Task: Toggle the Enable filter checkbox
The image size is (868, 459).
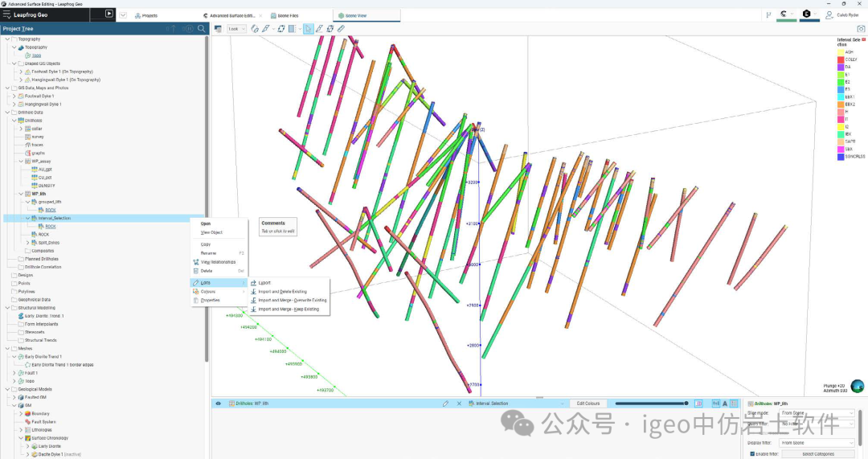Action: pyautogui.click(x=752, y=454)
